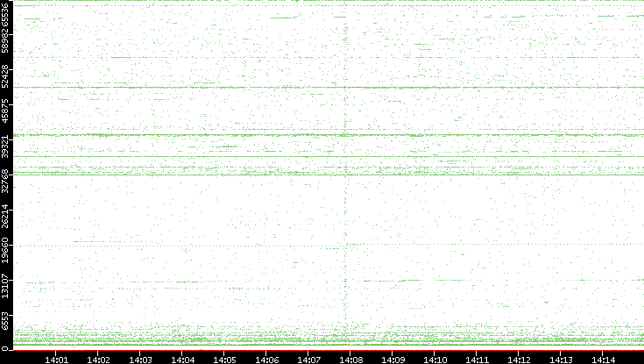Click the 26214 vertical axis label
The width and height of the screenshot is (644, 364).
(x=6, y=215)
